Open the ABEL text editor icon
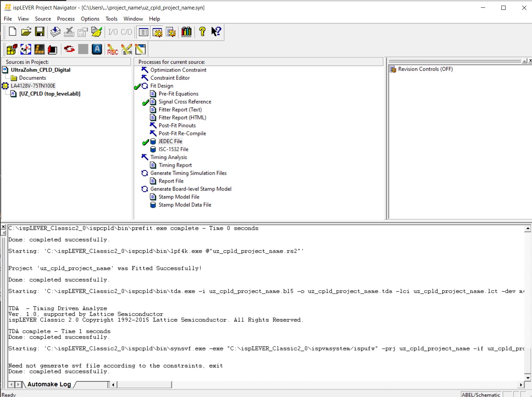 click(x=97, y=49)
